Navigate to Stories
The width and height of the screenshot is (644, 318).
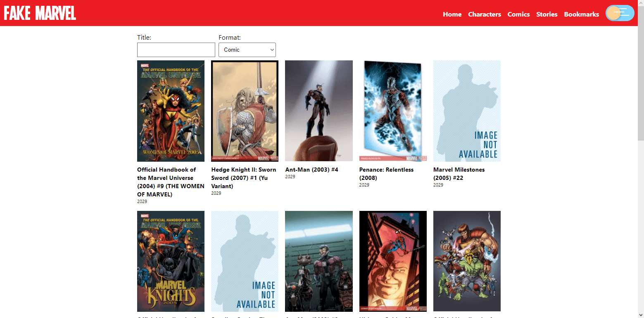[x=547, y=14]
